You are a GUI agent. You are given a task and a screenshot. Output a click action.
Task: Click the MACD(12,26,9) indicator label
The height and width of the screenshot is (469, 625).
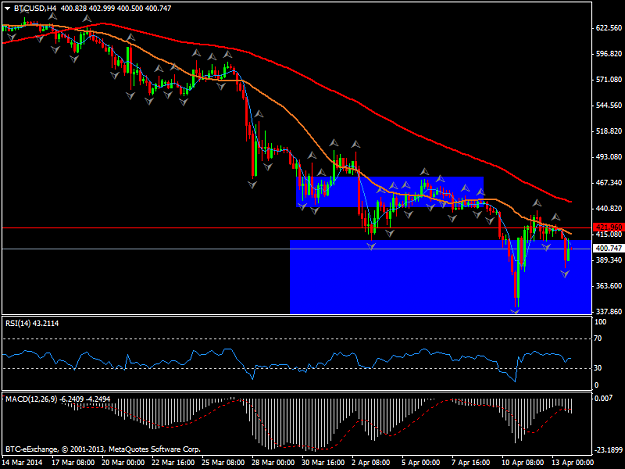58,399
